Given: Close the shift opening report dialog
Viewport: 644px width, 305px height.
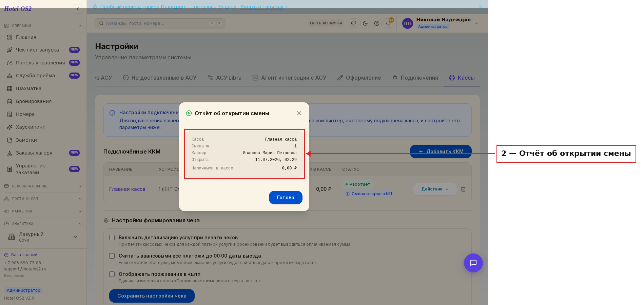Looking at the screenshot, I should tap(299, 113).
